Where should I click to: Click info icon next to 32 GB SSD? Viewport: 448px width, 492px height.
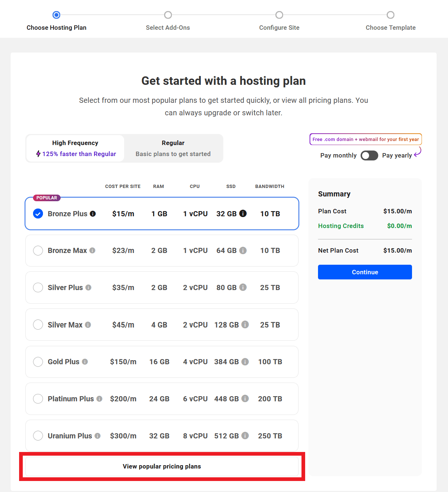coord(243,213)
